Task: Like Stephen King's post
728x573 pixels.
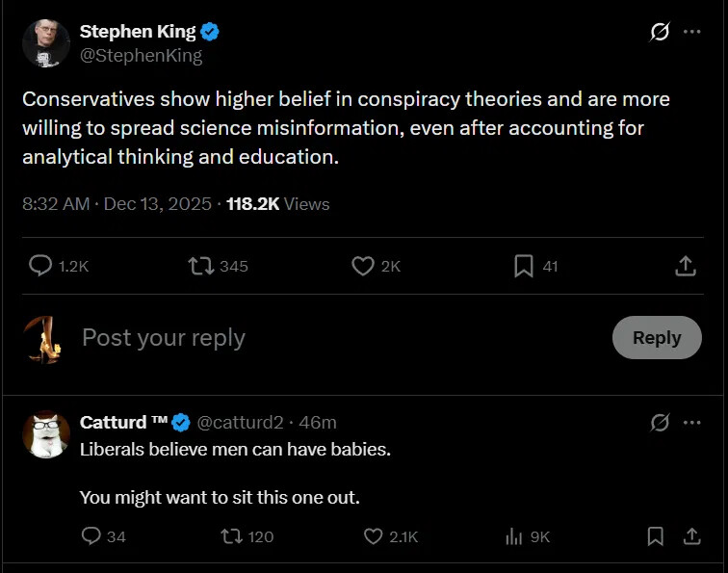Action: coord(363,266)
